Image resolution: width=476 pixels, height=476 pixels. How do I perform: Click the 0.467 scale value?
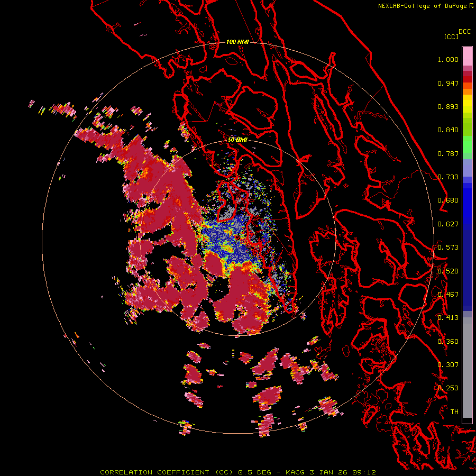[448, 295]
